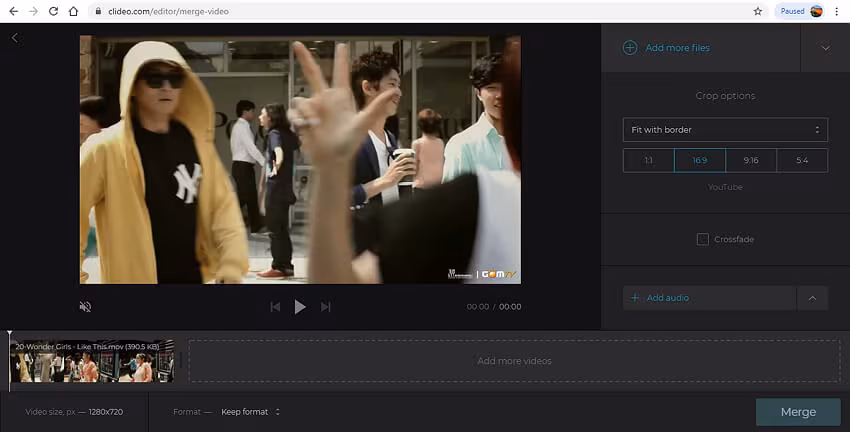The height and width of the screenshot is (432, 850).
Task: Expand the Add audio chevron menu
Action: [x=812, y=298]
